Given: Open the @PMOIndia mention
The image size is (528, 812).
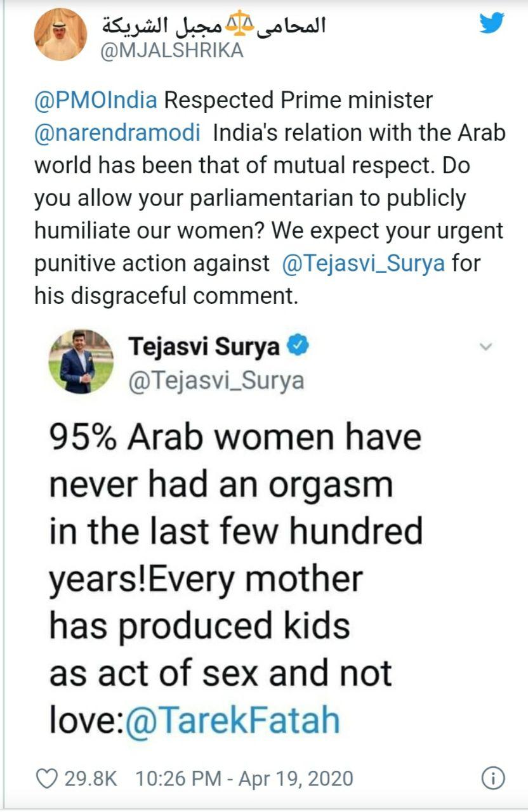Looking at the screenshot, I should [x=96, y=100].
